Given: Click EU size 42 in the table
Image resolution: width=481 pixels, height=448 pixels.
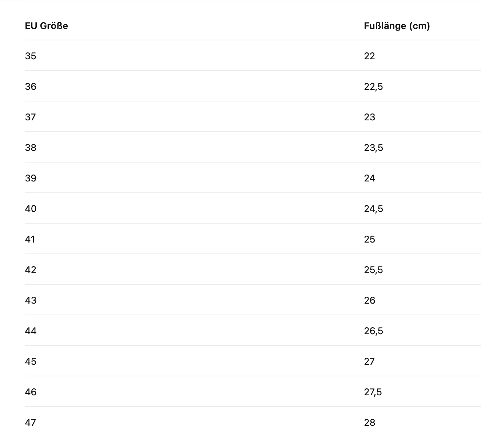Looking at the screenshot, I should (x=31, y=270).
